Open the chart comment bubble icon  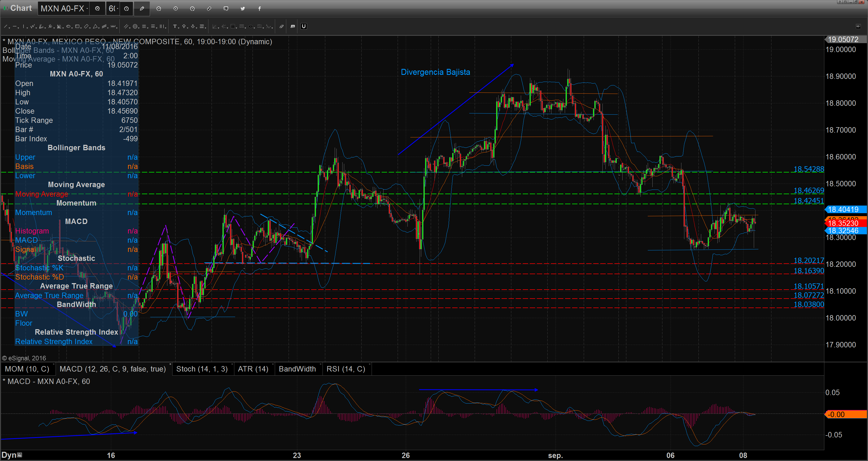click(x=226, y=8)
